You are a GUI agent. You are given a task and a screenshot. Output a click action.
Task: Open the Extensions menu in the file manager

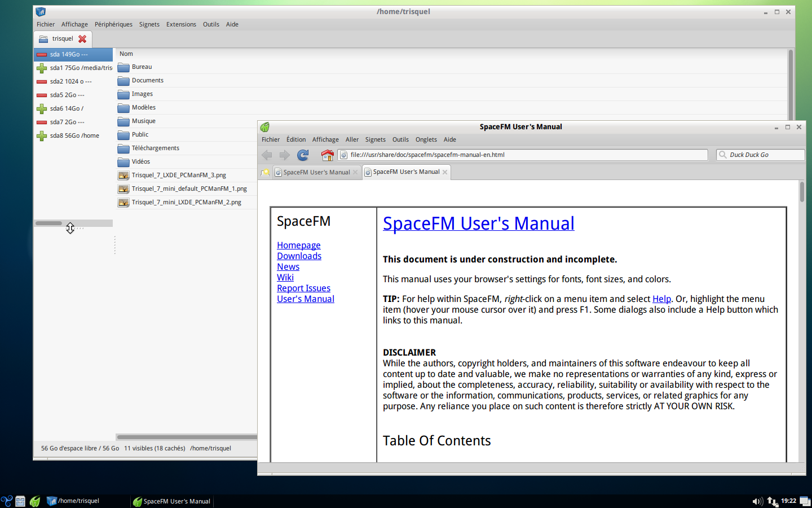pyautogui.click(x=181, y=24)
